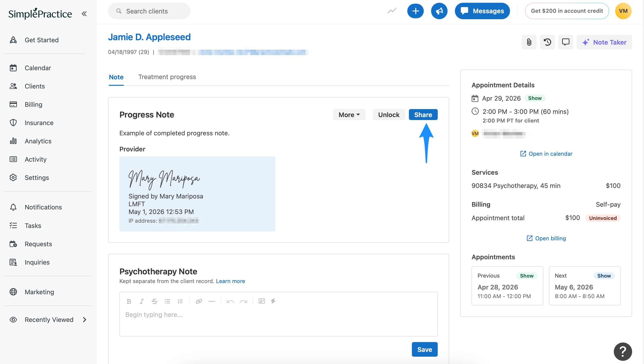Viewport: 644px width, 364px height.
Task: Toggle bold formatting in the editor
Action: 129,301
